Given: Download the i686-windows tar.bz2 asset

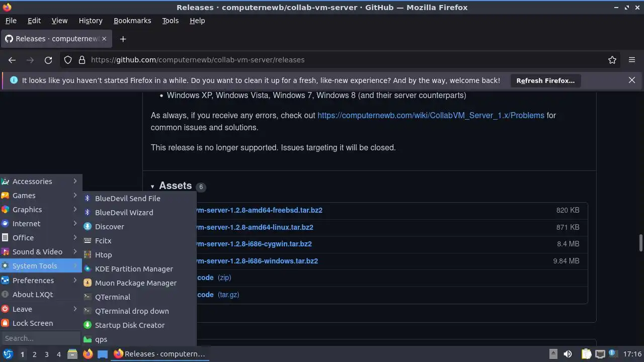Looking at the screenshot, I should click(x=257, y=261).
